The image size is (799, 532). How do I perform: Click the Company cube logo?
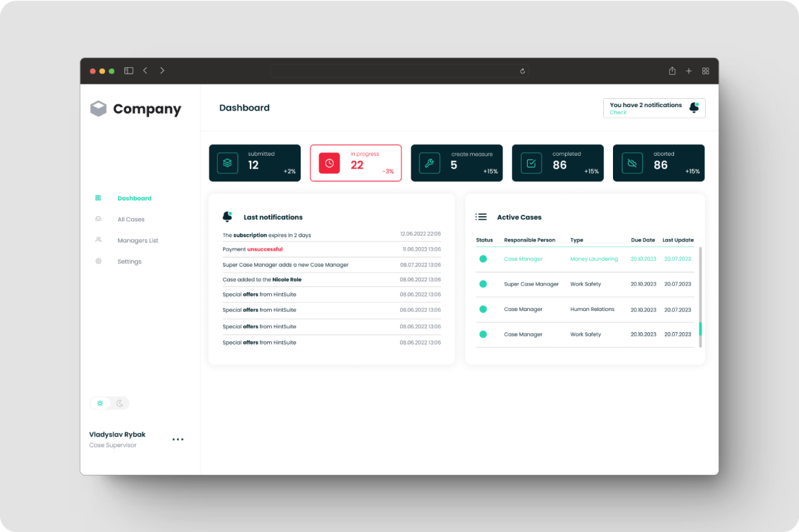[99, 108]
